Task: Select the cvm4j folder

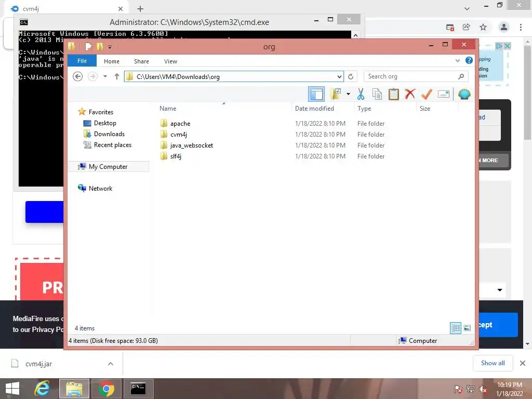Action: pos(179,135)
